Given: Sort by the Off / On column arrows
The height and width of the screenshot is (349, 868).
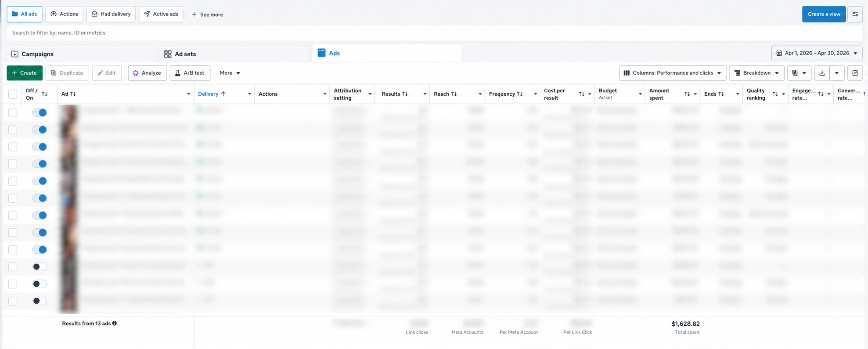Looking at the screenshot, I should 44,94.
